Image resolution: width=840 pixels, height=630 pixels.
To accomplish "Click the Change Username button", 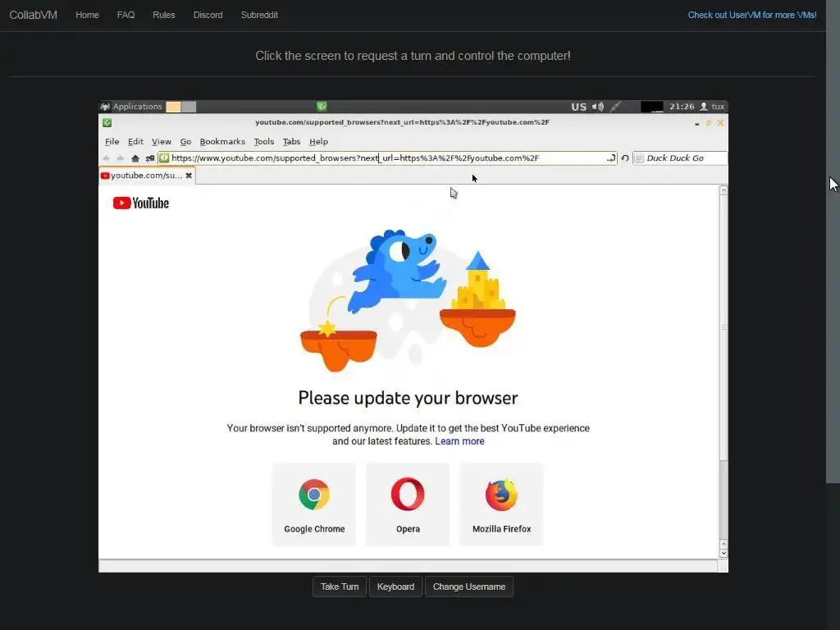I will click(x=469, y=587).
